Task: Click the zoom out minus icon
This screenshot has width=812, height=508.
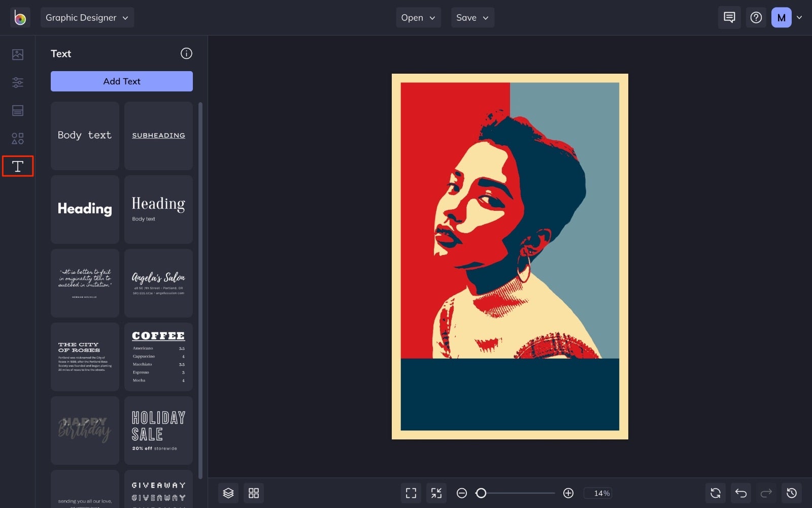Action: [462, 493]
